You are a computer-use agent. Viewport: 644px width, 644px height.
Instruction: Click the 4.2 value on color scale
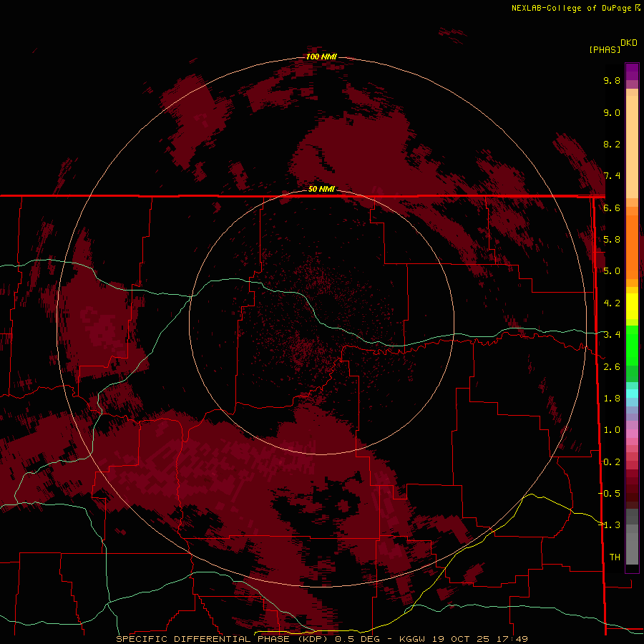(612, 303)
